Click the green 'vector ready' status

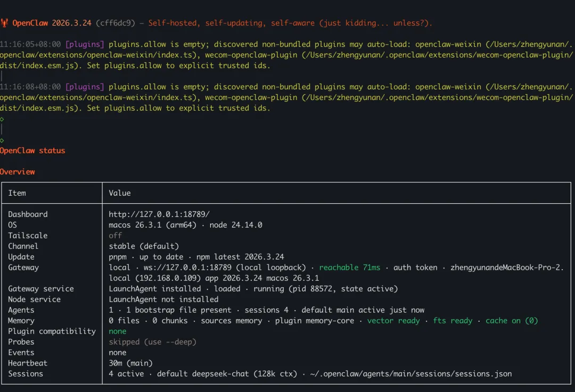(393, 321)
